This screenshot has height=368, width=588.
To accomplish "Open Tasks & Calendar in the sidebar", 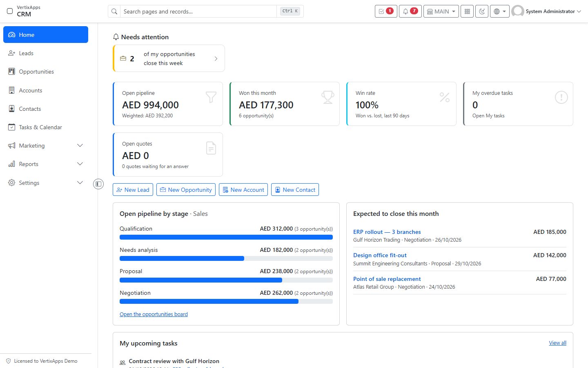I will tap(46, 127).
